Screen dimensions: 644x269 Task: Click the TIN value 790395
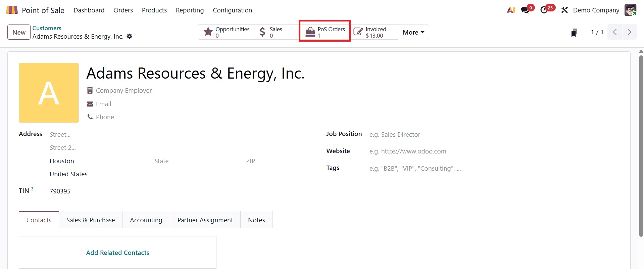60,191
